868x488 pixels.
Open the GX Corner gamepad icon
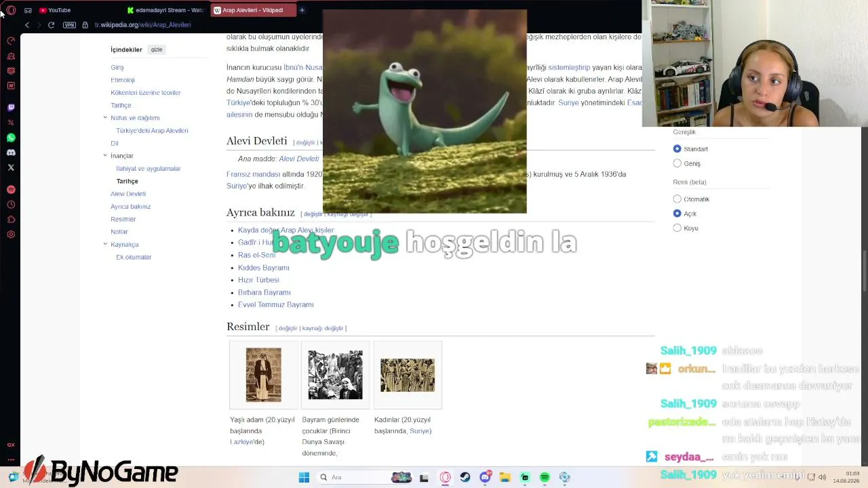28,10
